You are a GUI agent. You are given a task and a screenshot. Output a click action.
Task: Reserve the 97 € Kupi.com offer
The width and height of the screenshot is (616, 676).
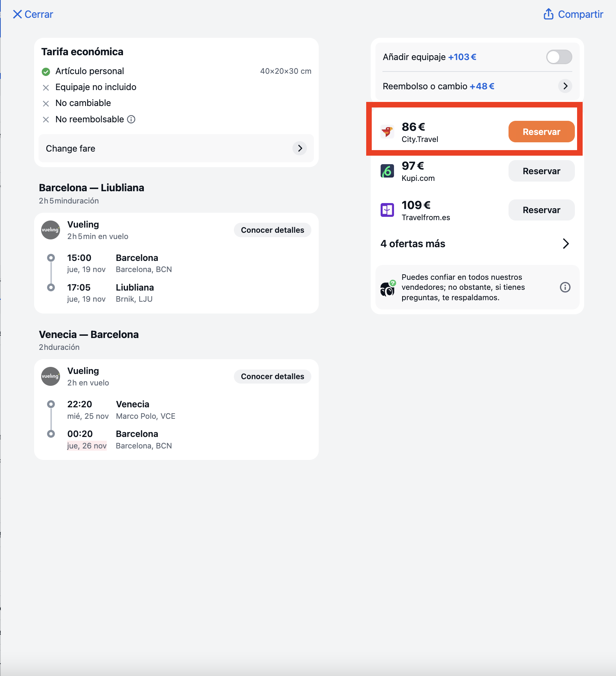(x=541, y=171)
